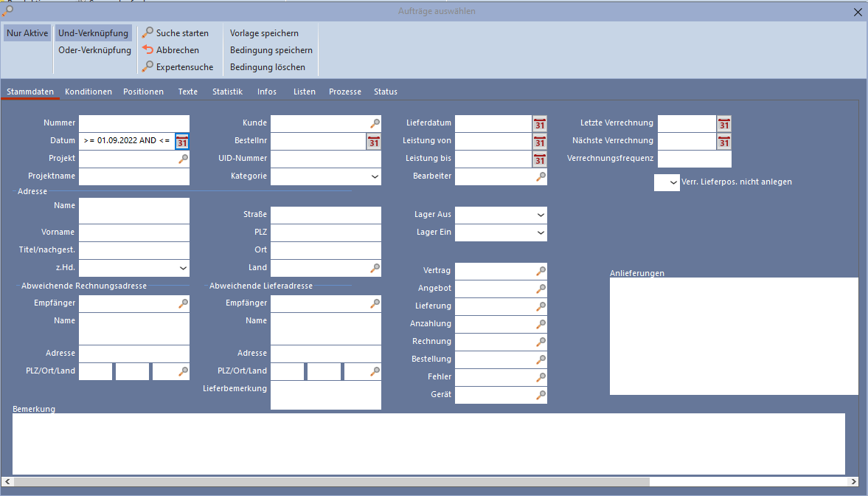Enable Oder-Verknüpfung search mode
The image size is (868, 496).
(94, 50)
